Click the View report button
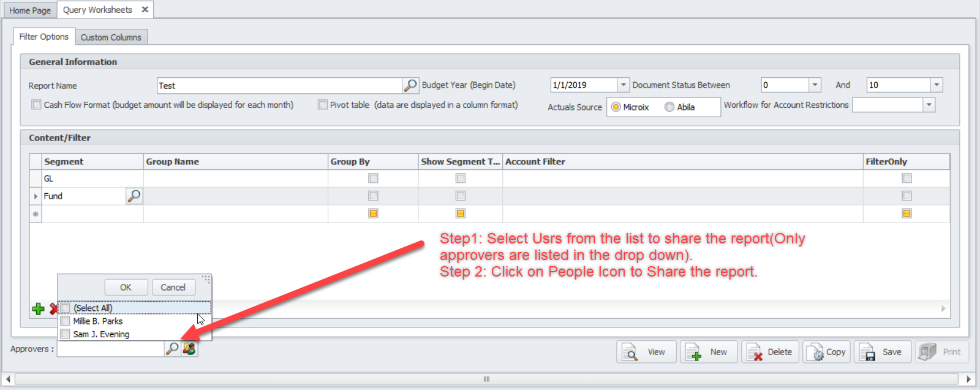This screenshot has width=980, height=390. (646, 352)
